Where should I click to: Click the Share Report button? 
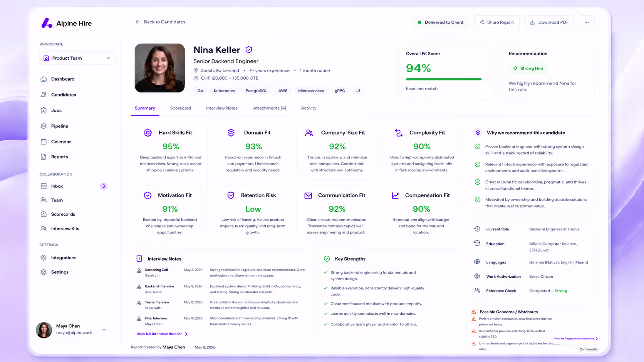(497, 22)
